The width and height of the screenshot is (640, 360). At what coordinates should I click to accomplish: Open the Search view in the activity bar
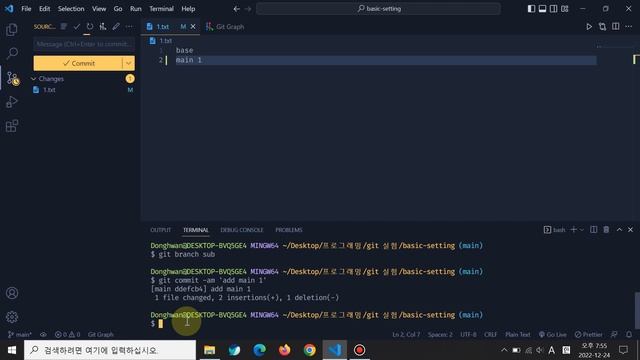[12, 53]
